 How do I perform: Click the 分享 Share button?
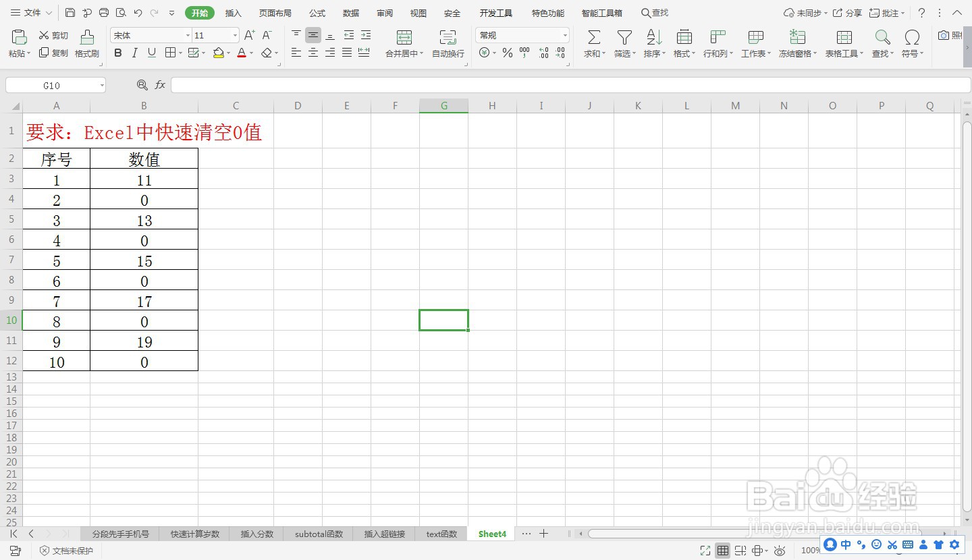click(x=847, y=13)
